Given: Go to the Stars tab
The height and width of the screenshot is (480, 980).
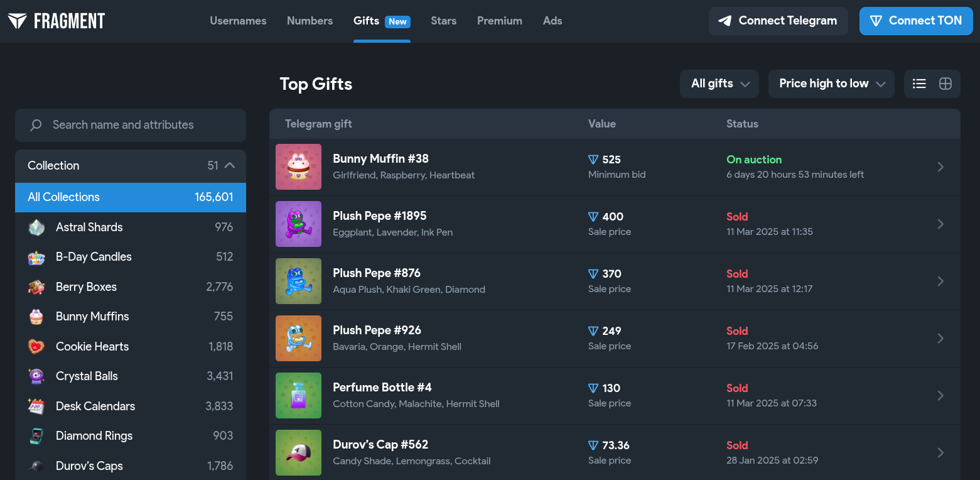Looking at the screenshot, I should tap(443, 21).
